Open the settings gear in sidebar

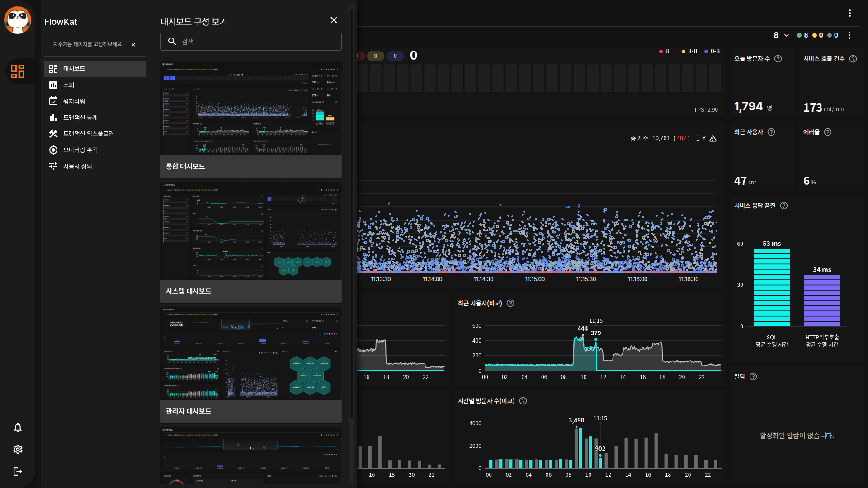pos(18,449)
